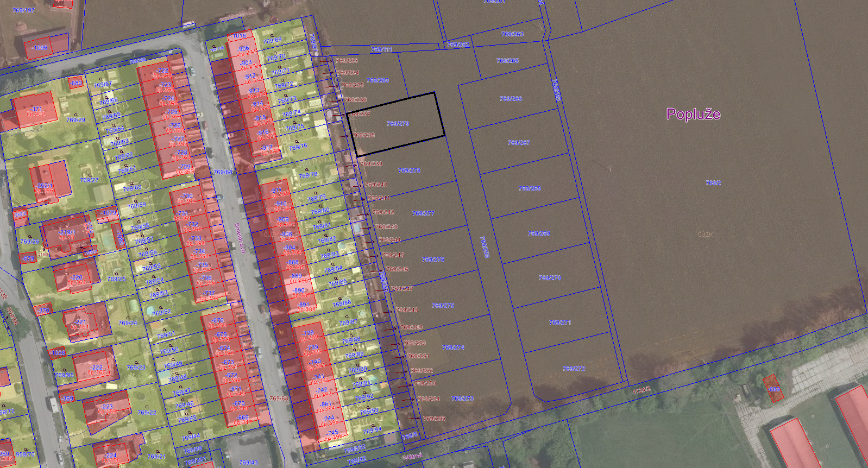Select parcel 769/273 at bottom

click(462, 399)
